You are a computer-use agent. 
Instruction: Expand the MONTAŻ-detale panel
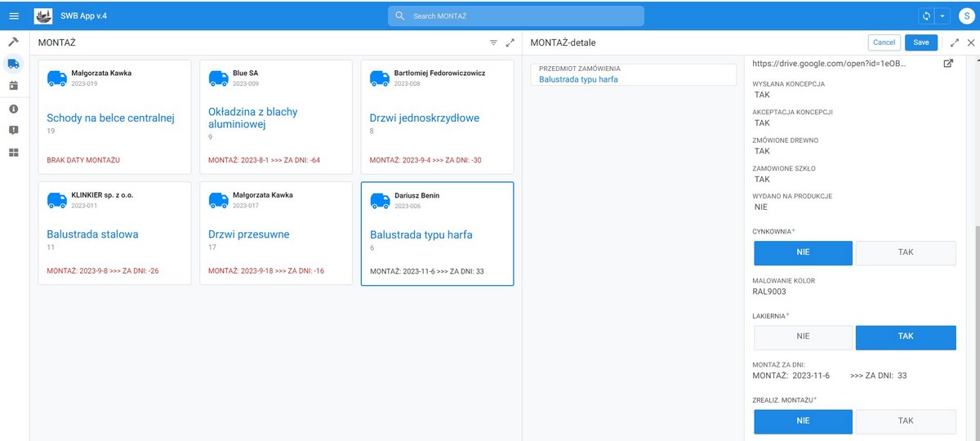pyautogui.click(x=954, y=42)
